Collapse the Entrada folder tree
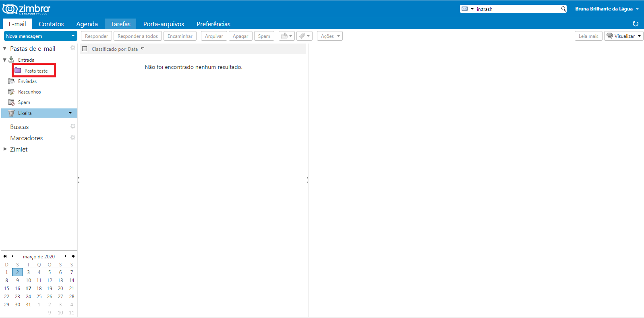The image size is (644, 318). pyautogui.click(x=5, y=60)
